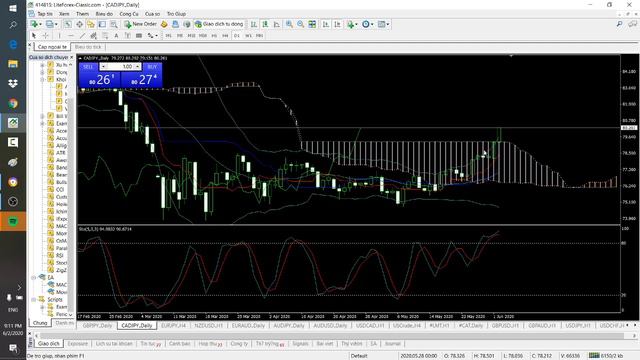Open the indicators list dropdown
Image resolution: width=640 pixels, height=360 pixels.
[352, 24]
